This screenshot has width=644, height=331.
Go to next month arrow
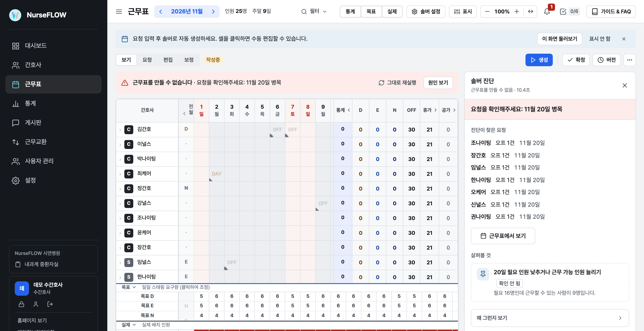[213, 11]
